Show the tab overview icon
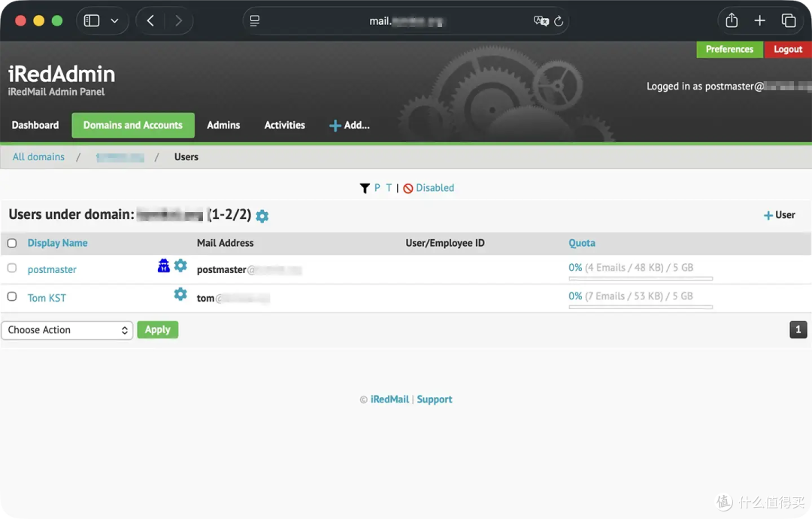812x519 pixels. coord(788,21)
